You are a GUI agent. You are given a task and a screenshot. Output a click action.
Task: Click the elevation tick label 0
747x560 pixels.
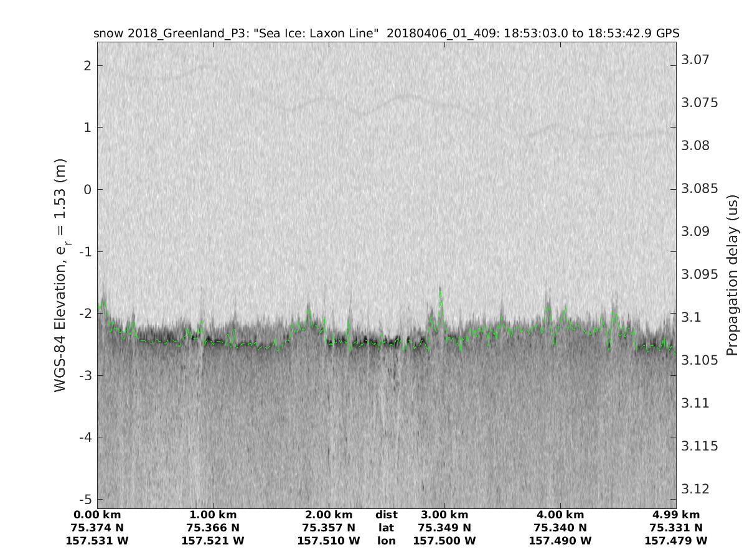pos(87,189)
